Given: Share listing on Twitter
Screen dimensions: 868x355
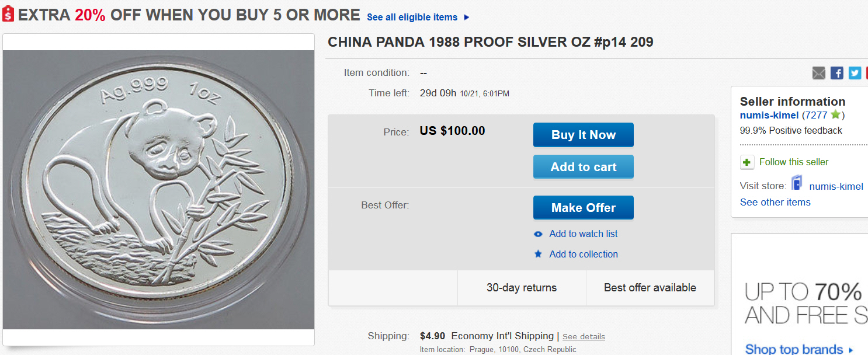Looking at the screenshot, I should [x=855, y=73].
